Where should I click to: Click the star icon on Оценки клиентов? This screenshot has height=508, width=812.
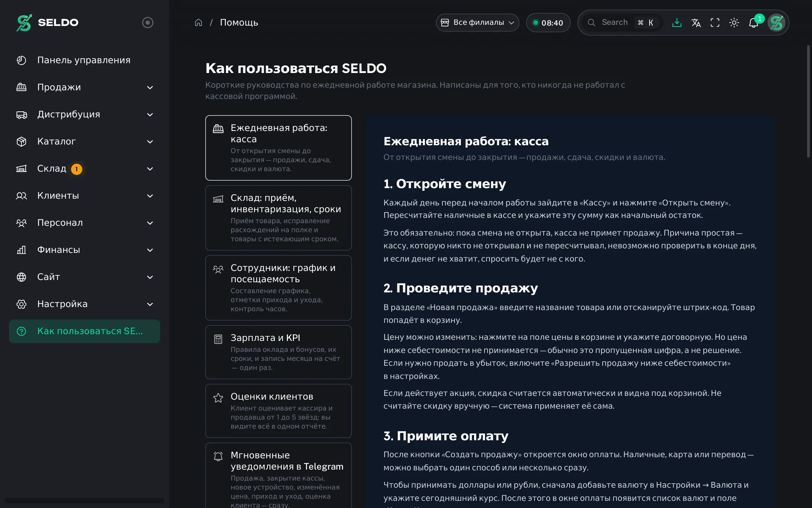pyautogui.click(x=218, y=398)
